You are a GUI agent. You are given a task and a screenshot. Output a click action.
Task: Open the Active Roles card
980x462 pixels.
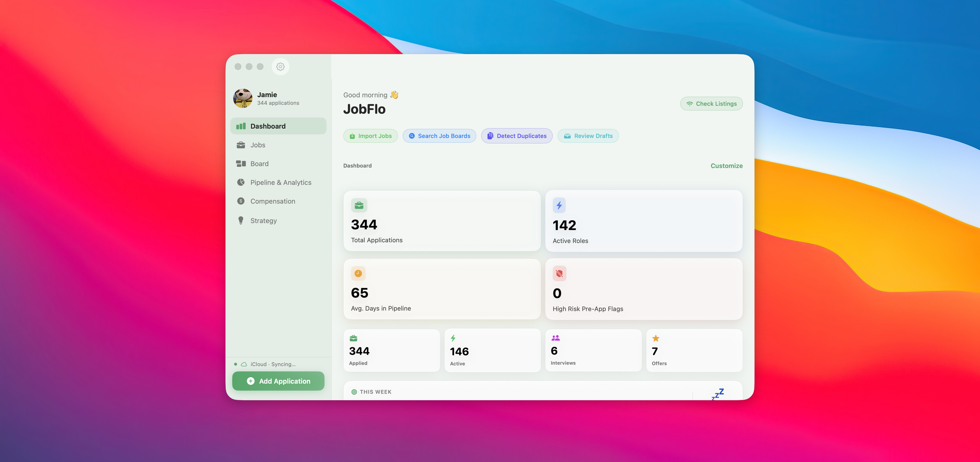tap(644, 221)
